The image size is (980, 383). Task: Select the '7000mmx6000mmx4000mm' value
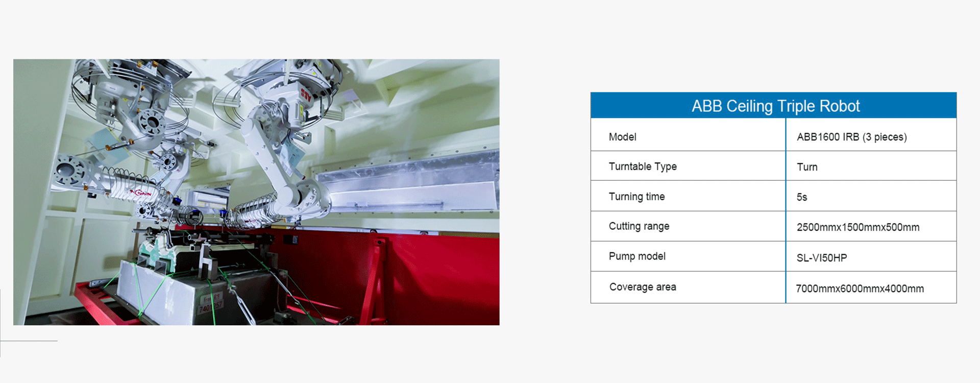tap(860, 289)
